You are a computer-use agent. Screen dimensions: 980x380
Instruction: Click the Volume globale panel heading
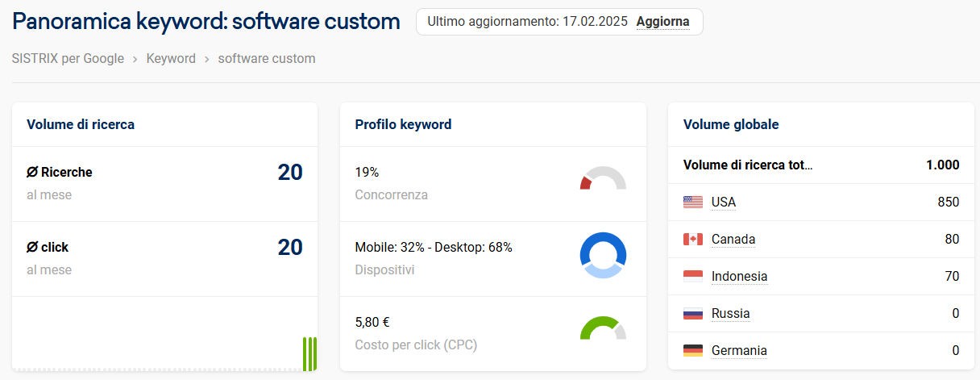731,124
